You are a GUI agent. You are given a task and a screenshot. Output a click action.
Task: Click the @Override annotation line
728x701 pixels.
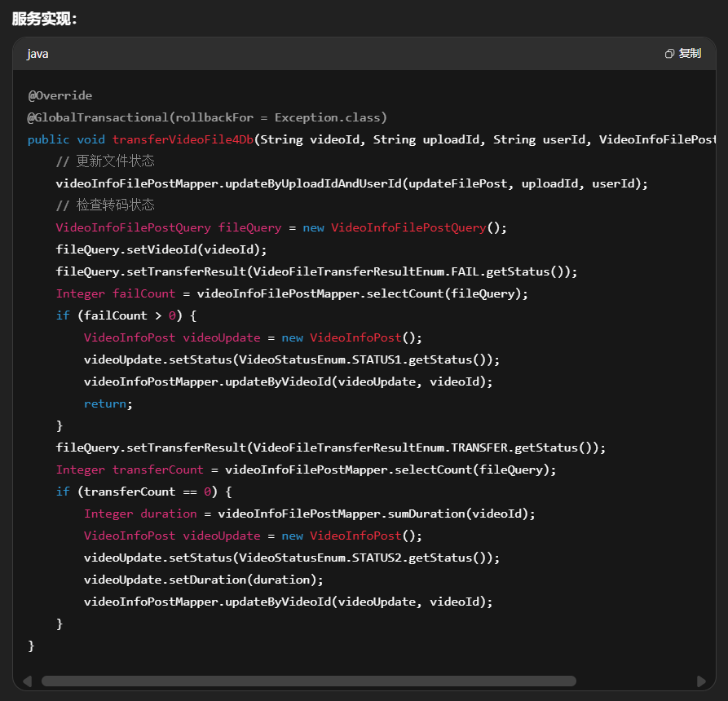[x=60, y=95]
